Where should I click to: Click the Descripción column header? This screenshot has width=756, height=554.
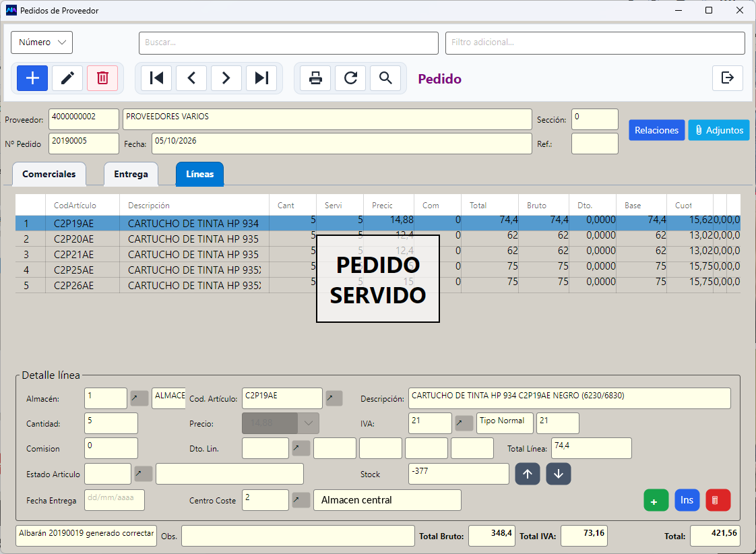click(x=194, y=206)
